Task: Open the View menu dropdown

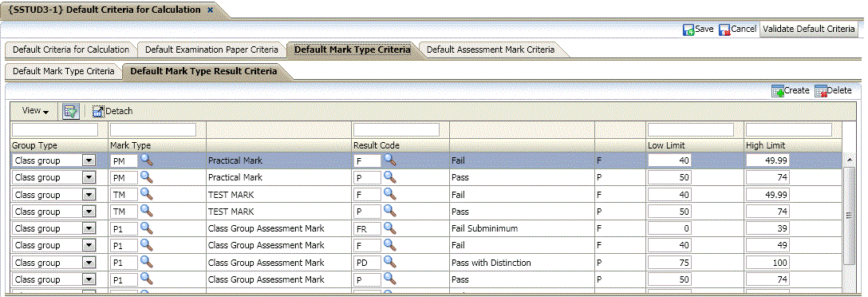Action: click(x=35, y=111)
